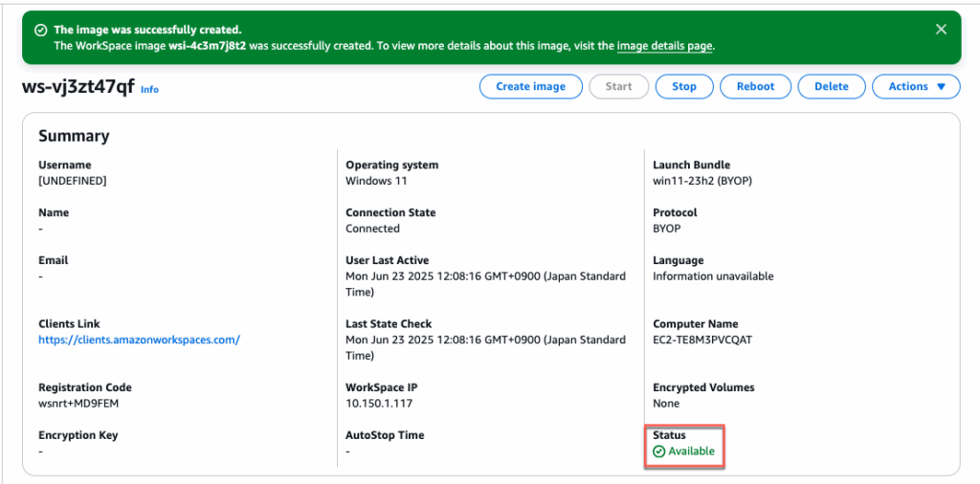Click the Available status check icon
The image size is (980, 484).
(x=658, y=451)
